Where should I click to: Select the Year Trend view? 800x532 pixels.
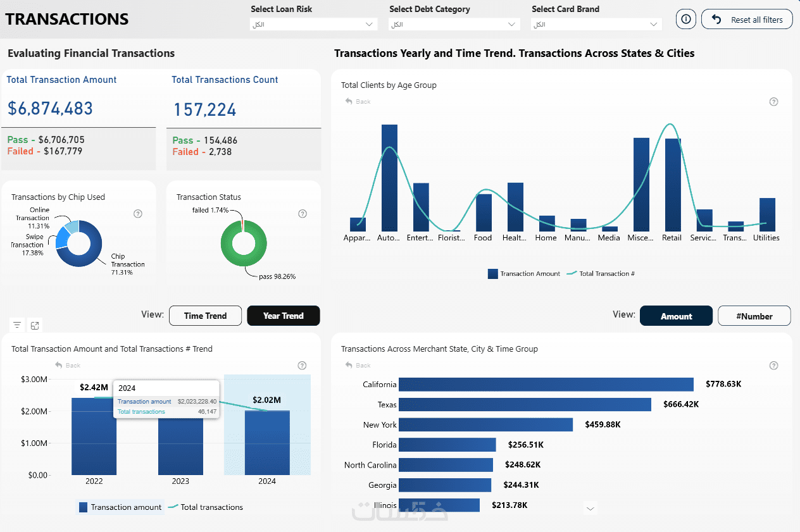[284, 316]
